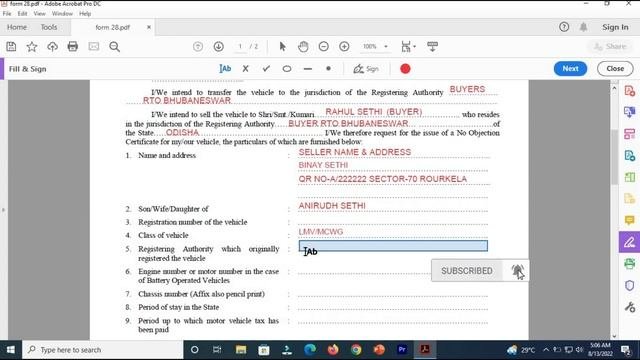
Task: Go to the next page
Action: point(219,47)
